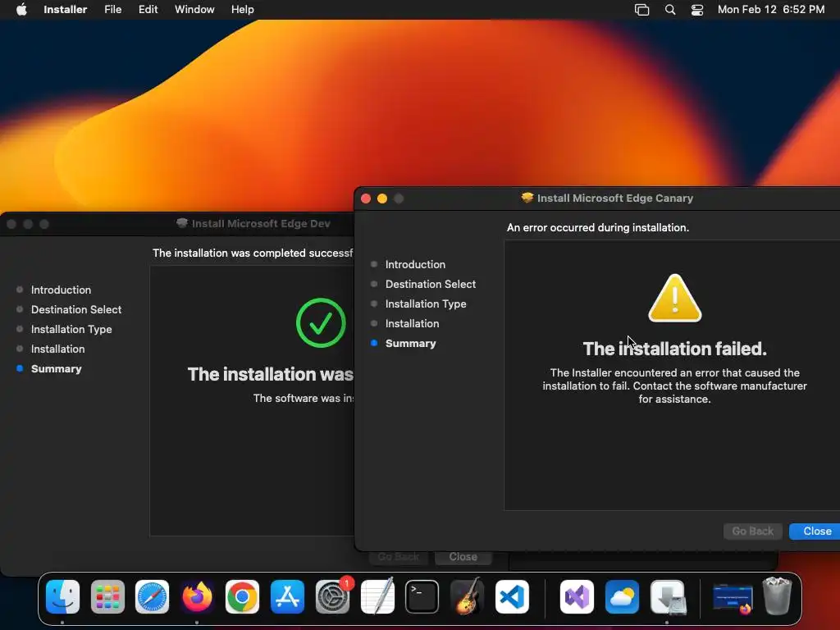Image resolution: width=840 pixels, height=630 pixels.
Task: Open Launchpad from the Dock
Action: [107, 597]
